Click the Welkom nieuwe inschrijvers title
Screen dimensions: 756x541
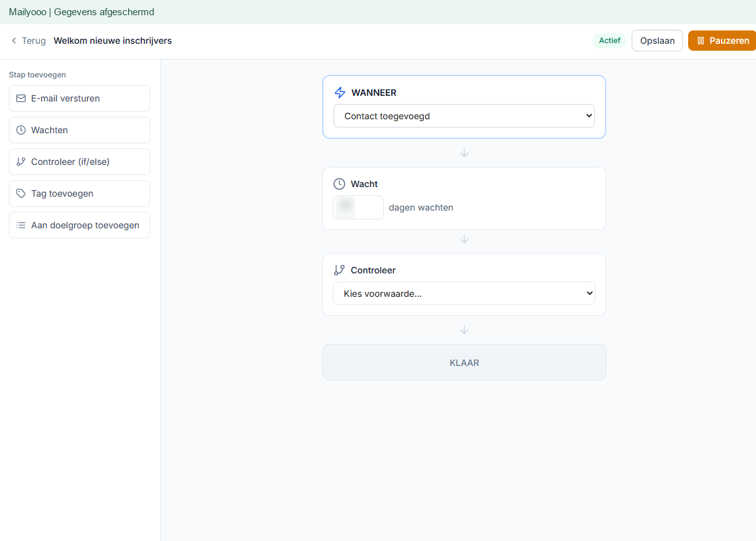click(x=113, y=41)
